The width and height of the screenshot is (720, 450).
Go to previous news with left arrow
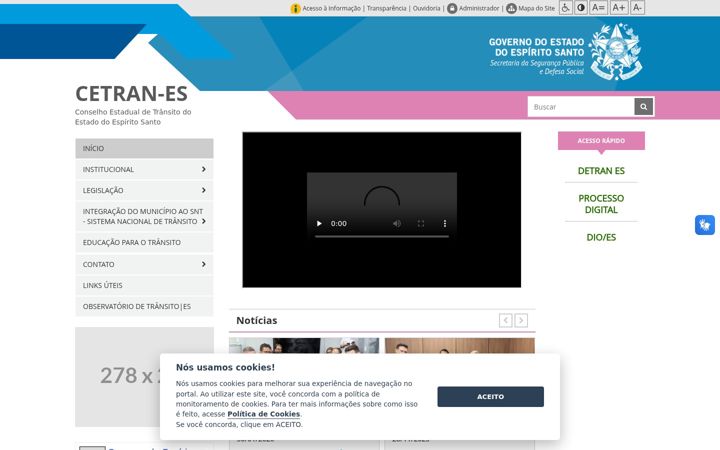point(506,321)
